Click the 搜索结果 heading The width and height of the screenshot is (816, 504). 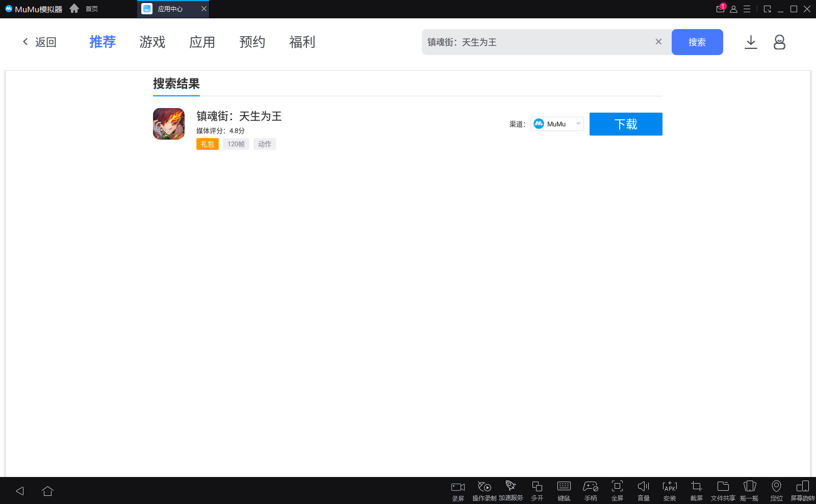coord(176,84)
